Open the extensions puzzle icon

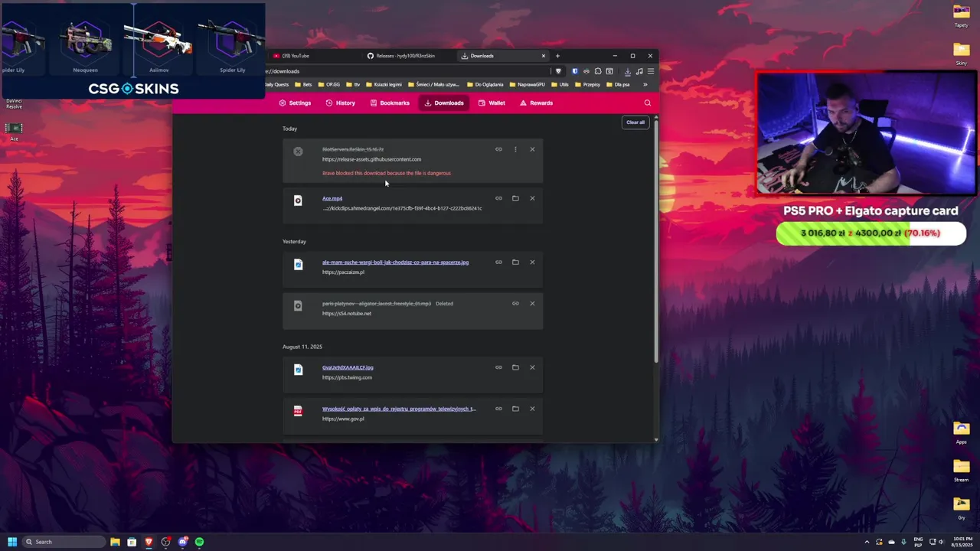[x=598, y=71]
